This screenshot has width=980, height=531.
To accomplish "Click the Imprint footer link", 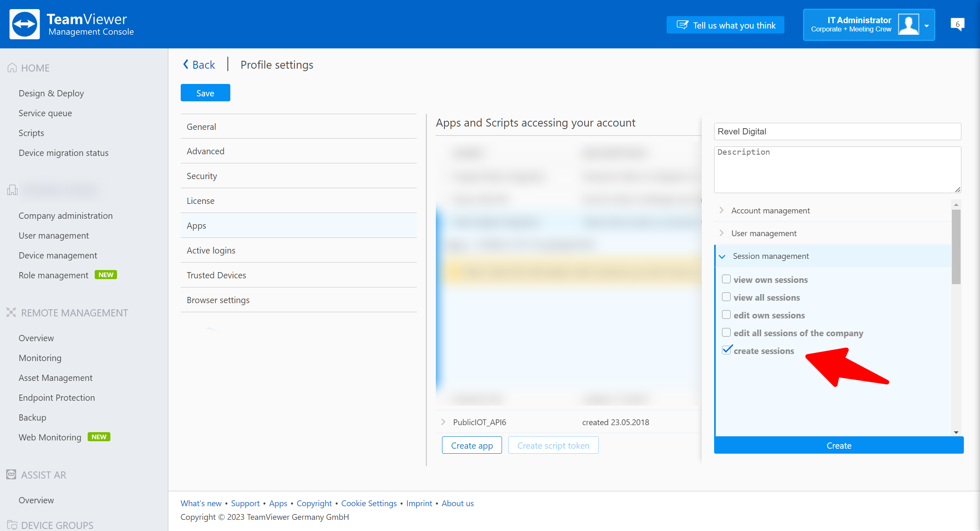I will tap(419, 503).
